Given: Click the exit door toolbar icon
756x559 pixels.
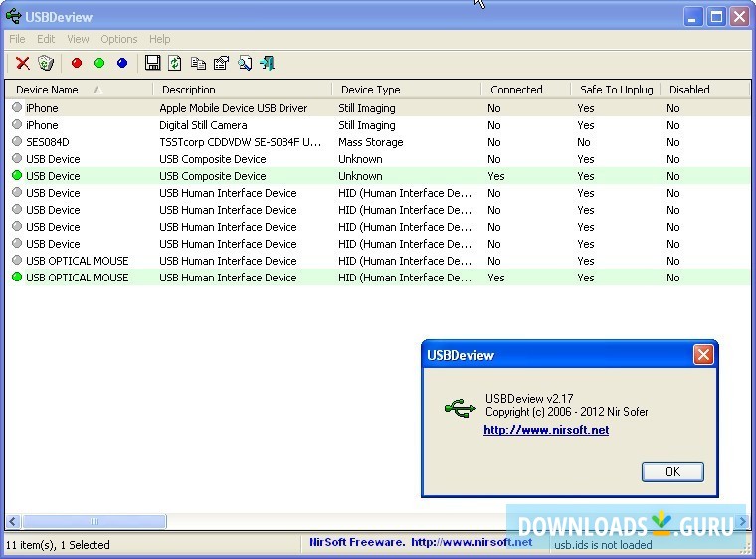Looking at the screenshot, I should 267,63.
